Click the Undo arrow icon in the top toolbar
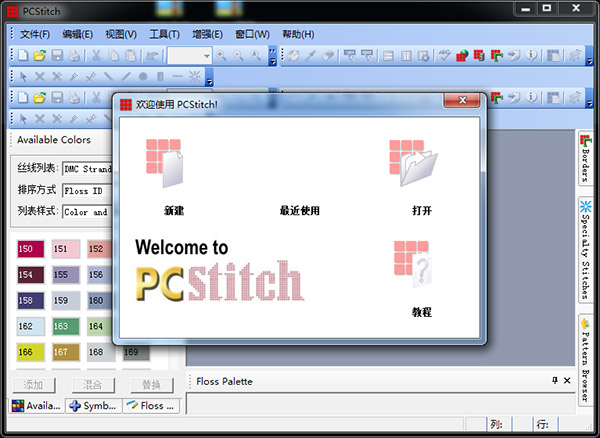 coord(152,56)
